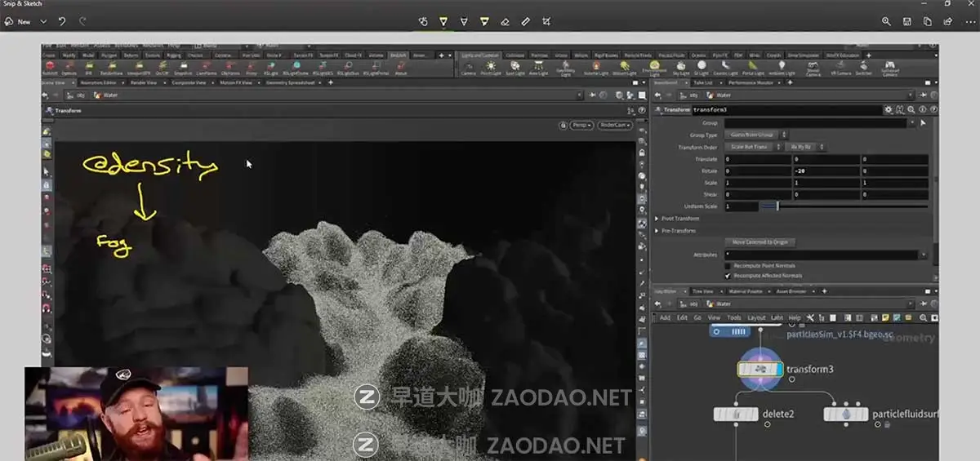
Task: Switch to the Performance Monitor tab
Action: (x=750, y=82)
